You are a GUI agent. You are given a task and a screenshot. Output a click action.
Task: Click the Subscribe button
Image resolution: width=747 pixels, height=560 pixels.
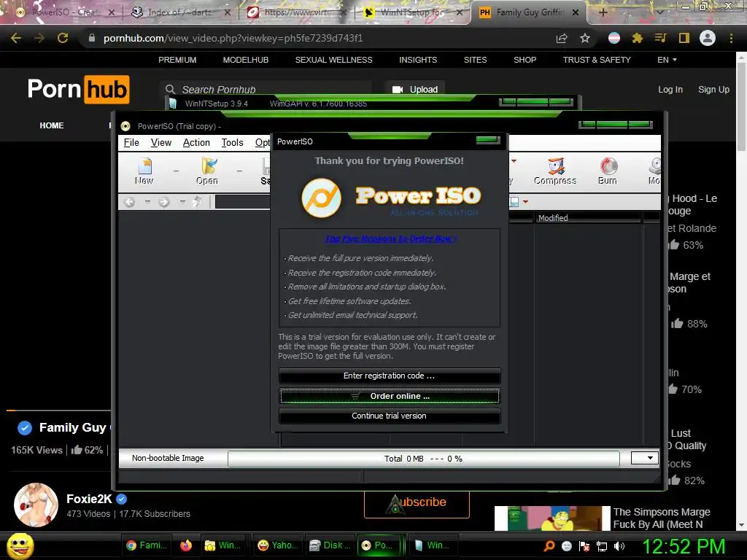(417, 504)
